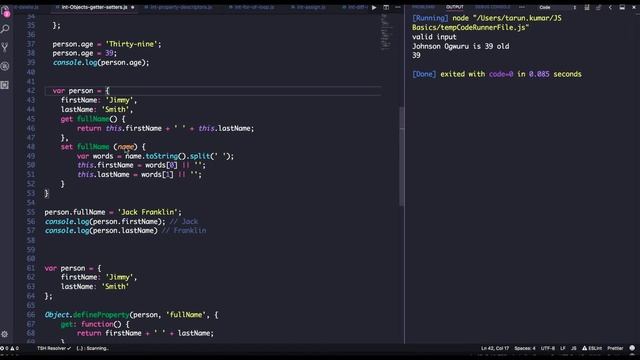The width and height of the screenshot is (640, 360).
Task: Change end of line sequence LF
Action: [562, 348]
